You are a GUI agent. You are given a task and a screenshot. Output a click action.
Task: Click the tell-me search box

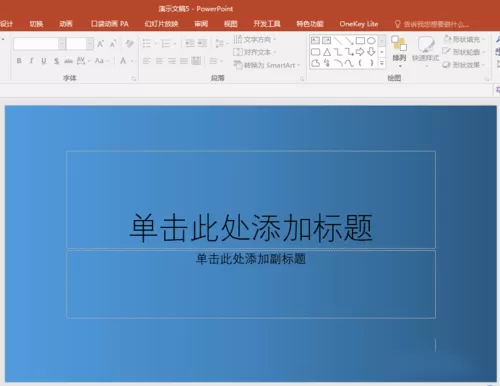pyautogui.click(x=432, y=24)
